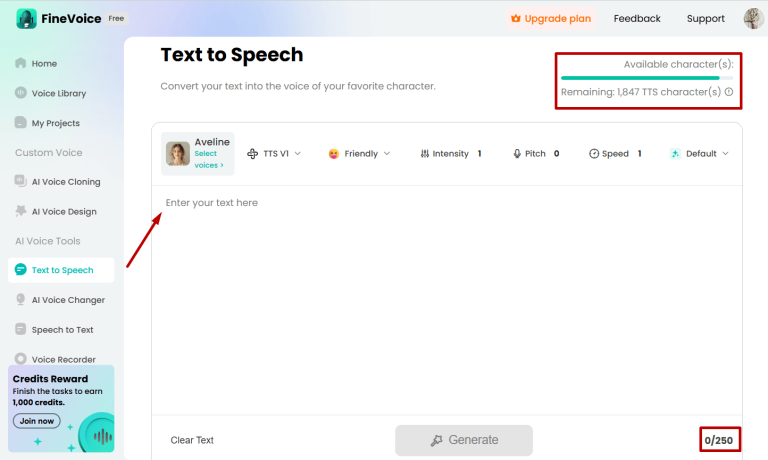Click the Speed gauge icon
Viewport: 768px width, 460px height.
(x=594, y=154)
